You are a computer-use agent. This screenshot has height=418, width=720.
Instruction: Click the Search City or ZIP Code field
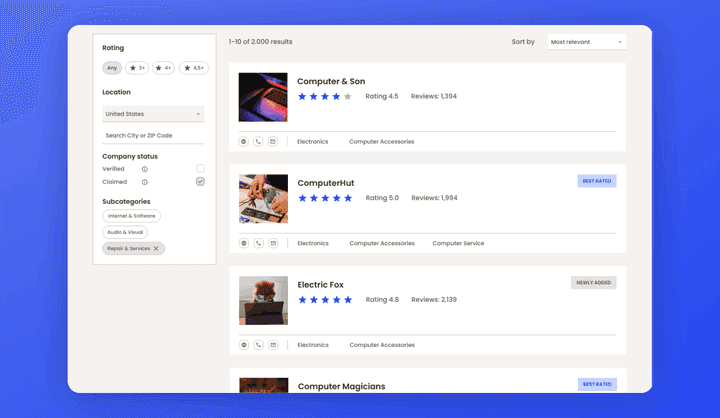click(153, 135)
